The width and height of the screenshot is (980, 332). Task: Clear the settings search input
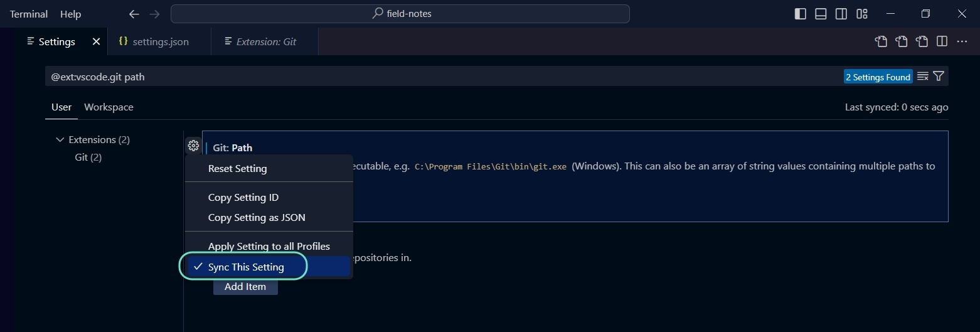(922, 77)
